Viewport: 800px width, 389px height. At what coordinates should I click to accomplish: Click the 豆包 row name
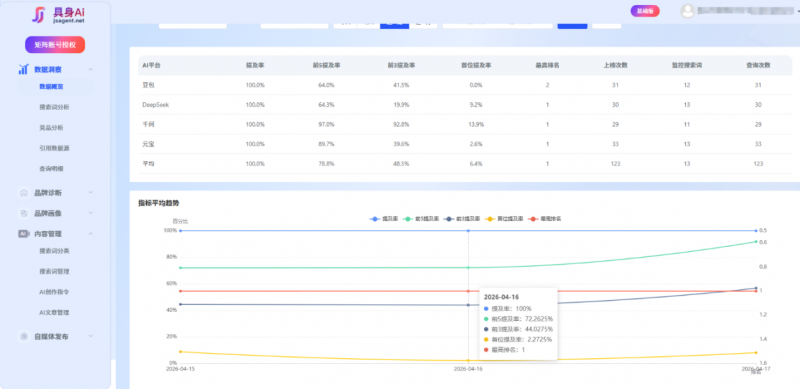coord(148,85)
